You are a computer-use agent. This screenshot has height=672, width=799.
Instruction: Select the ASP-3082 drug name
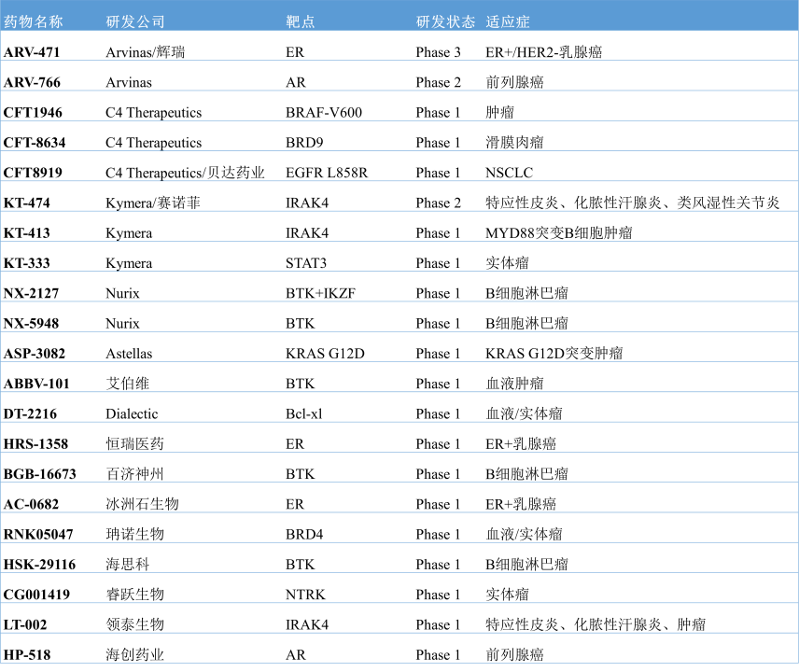[35, 353]
